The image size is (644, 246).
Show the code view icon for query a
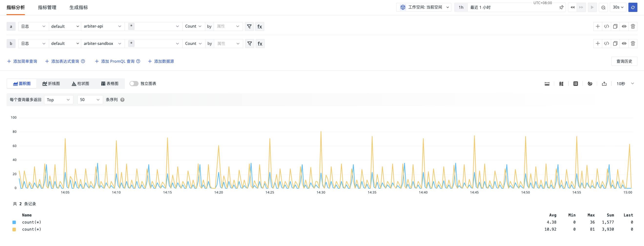tap(606, 26)
